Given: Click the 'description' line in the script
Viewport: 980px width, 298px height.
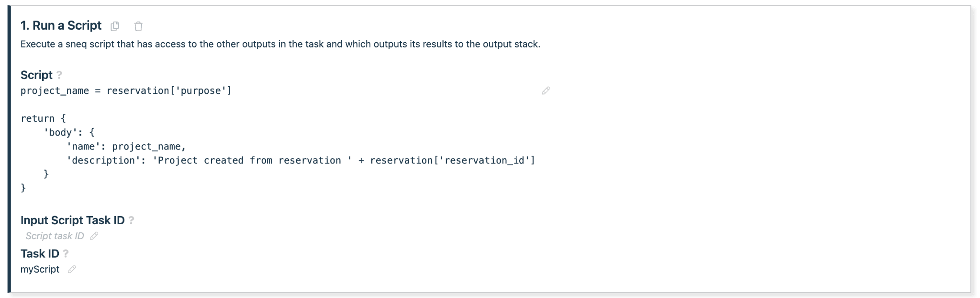Looking at the screenshot, I should coord(301,160).
